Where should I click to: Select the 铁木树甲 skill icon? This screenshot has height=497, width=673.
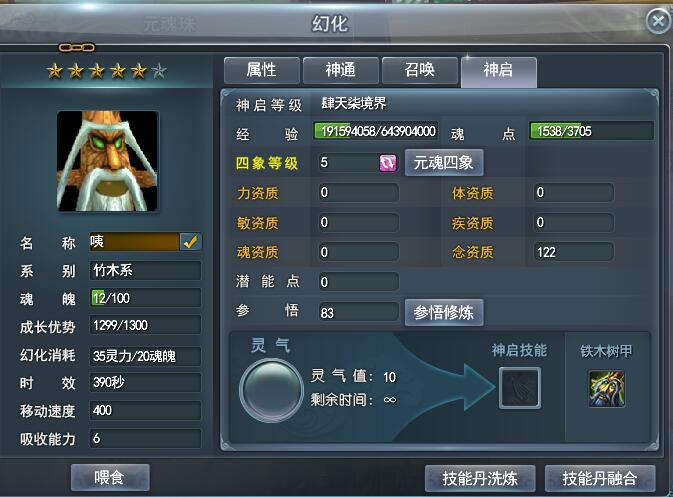(607, 389)
